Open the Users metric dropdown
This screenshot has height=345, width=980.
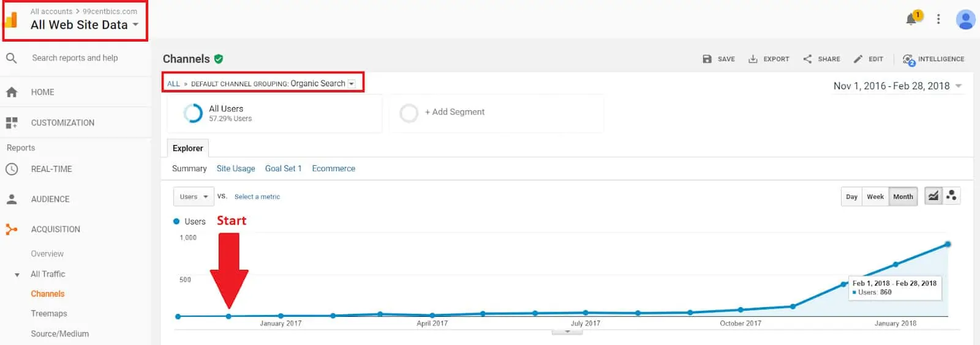point(194,197)
